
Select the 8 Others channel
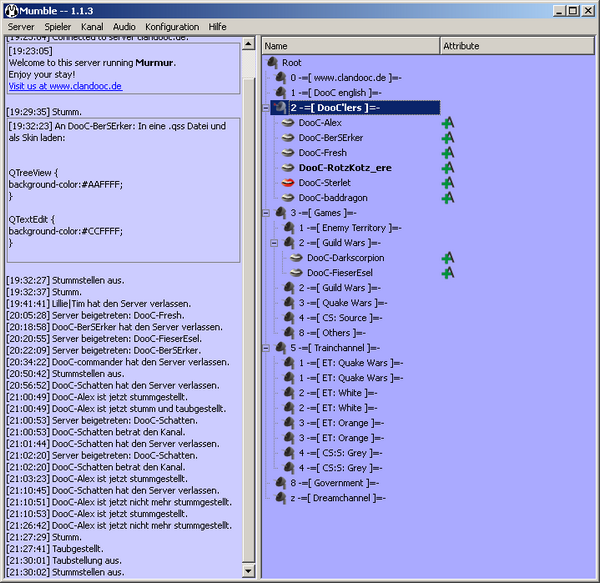[x=332, y=333]
